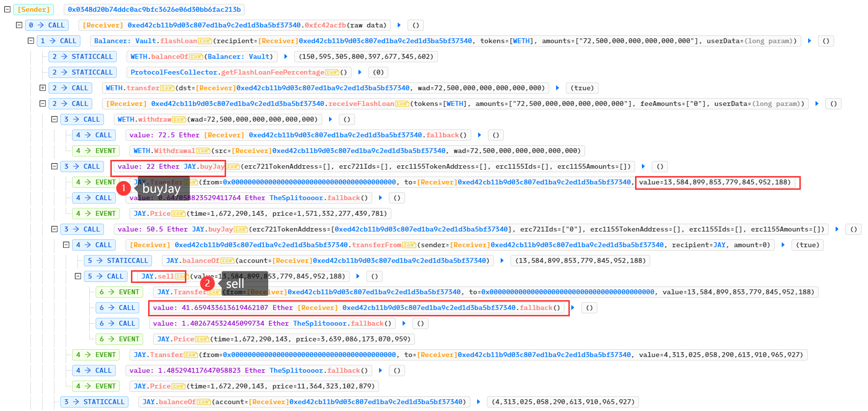Click raw badge on JAY.Price price=11,364,323,102,879
The width and height of the screenshot is (868, 411).
[x=179, y=386]
